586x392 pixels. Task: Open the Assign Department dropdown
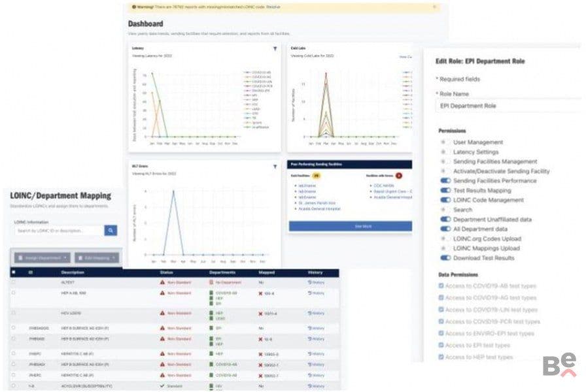tap(43, 258)
